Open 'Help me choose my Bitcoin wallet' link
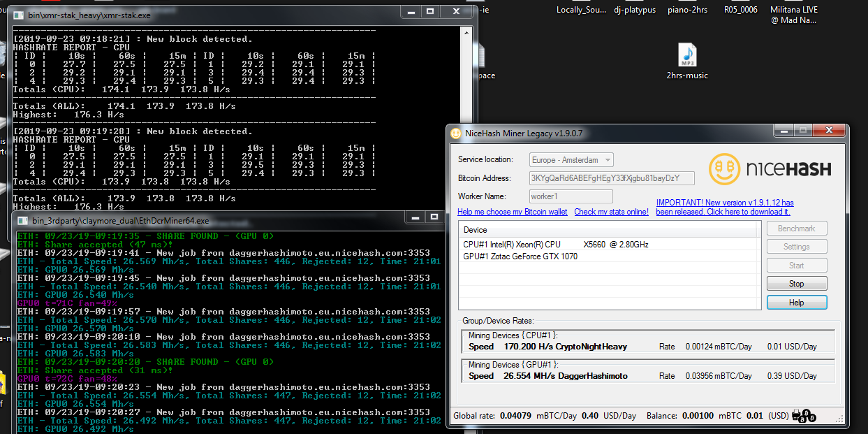868x434 pixels. pyautogui.click(x=513, y=212)
